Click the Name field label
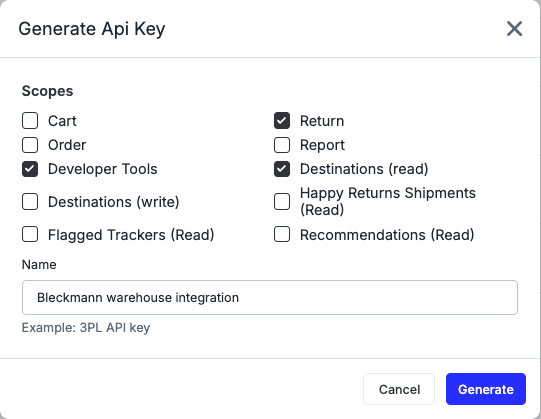The height and width of the screenshot is (419, 541). 39,265
